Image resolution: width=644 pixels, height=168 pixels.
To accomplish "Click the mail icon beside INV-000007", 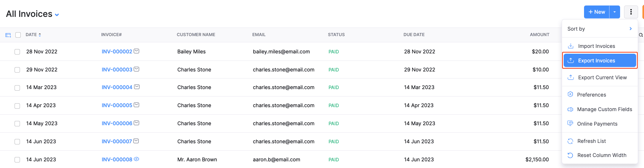I will (136, 141).
